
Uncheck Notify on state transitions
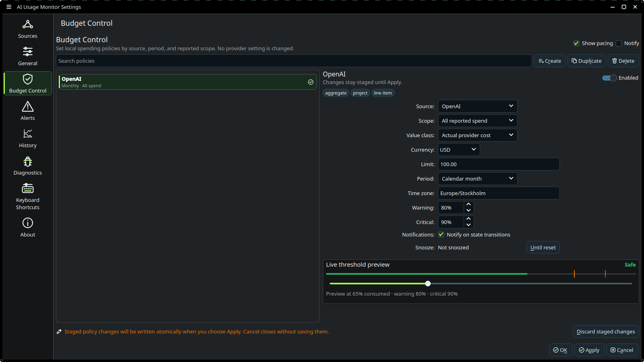(441, 234)
